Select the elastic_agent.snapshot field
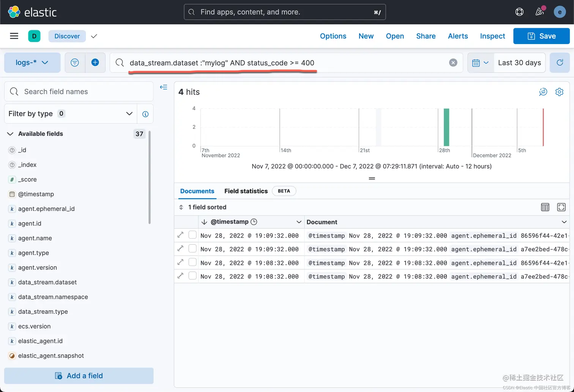 (51, 356)
